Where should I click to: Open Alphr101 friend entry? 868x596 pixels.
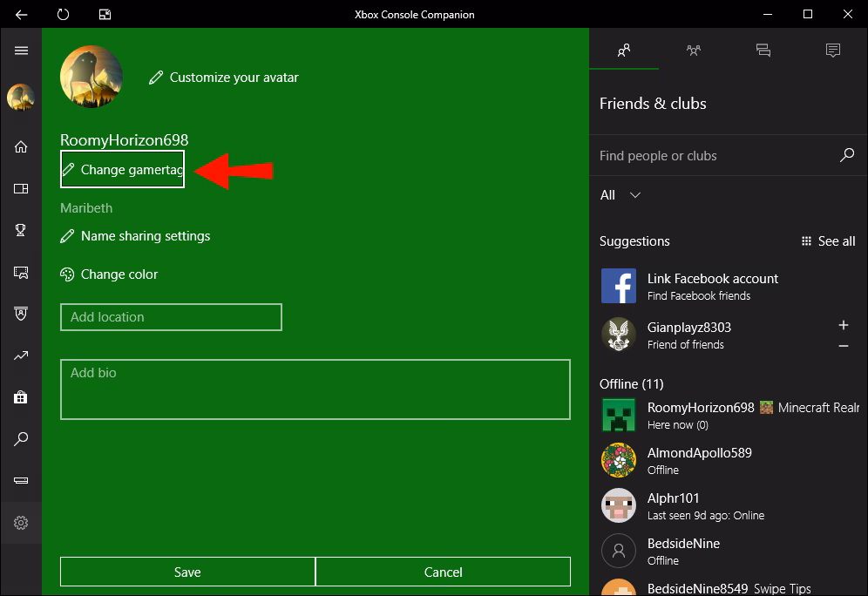(x=729, y=505)
